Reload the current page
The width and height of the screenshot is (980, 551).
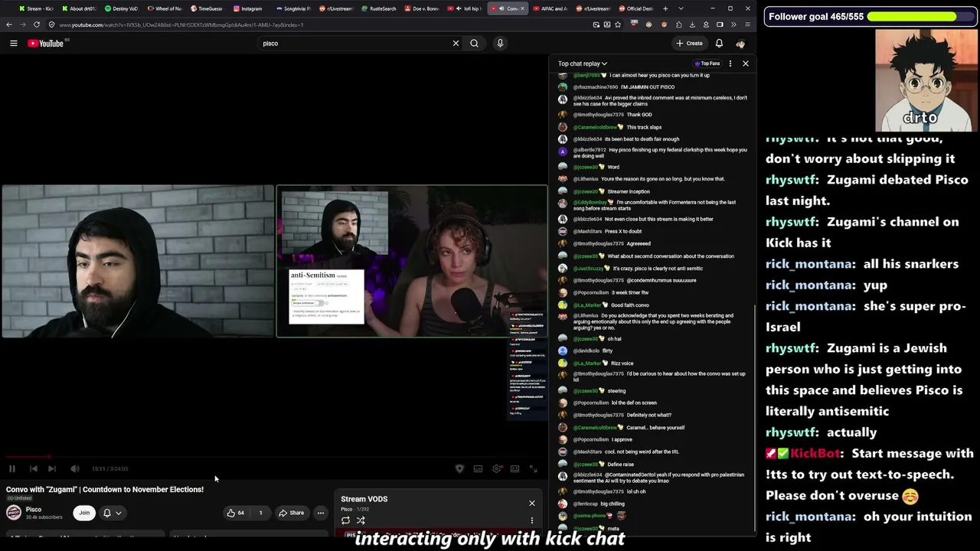(37, 24)
